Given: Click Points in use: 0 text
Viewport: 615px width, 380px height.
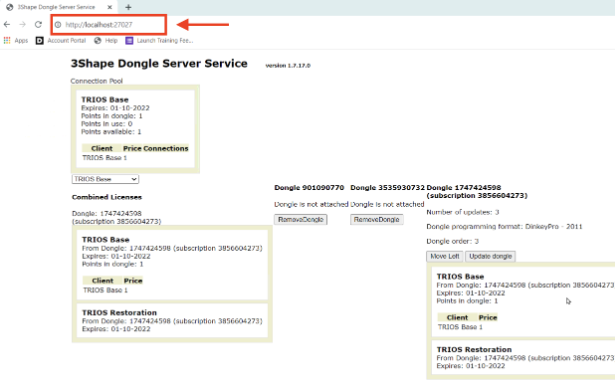Looking at the screenshot, I should 107,124.
